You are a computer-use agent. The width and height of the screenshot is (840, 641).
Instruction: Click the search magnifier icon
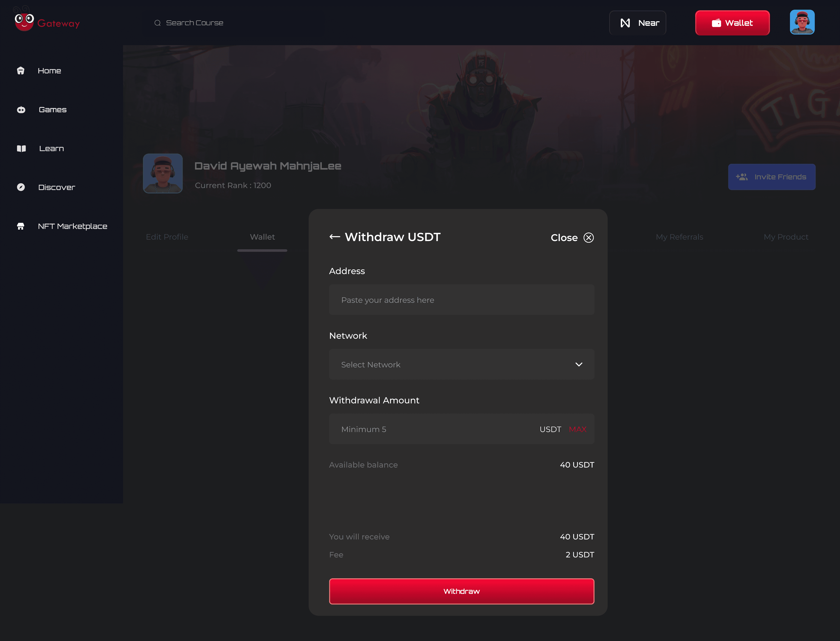tap(157, 23)
